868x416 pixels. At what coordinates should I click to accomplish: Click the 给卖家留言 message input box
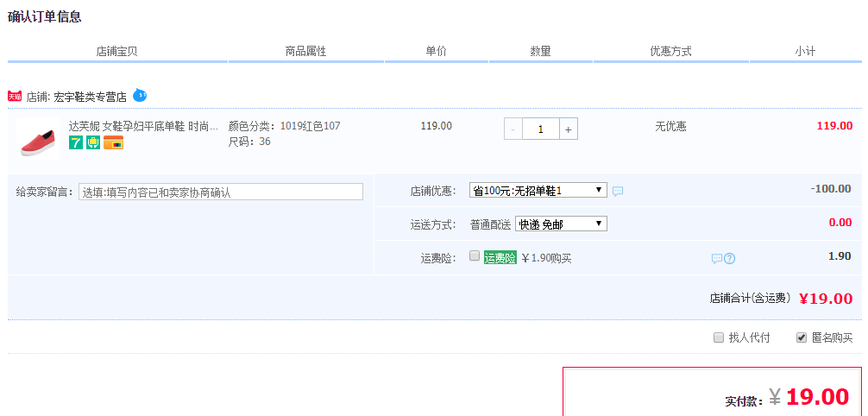(221, 192)
